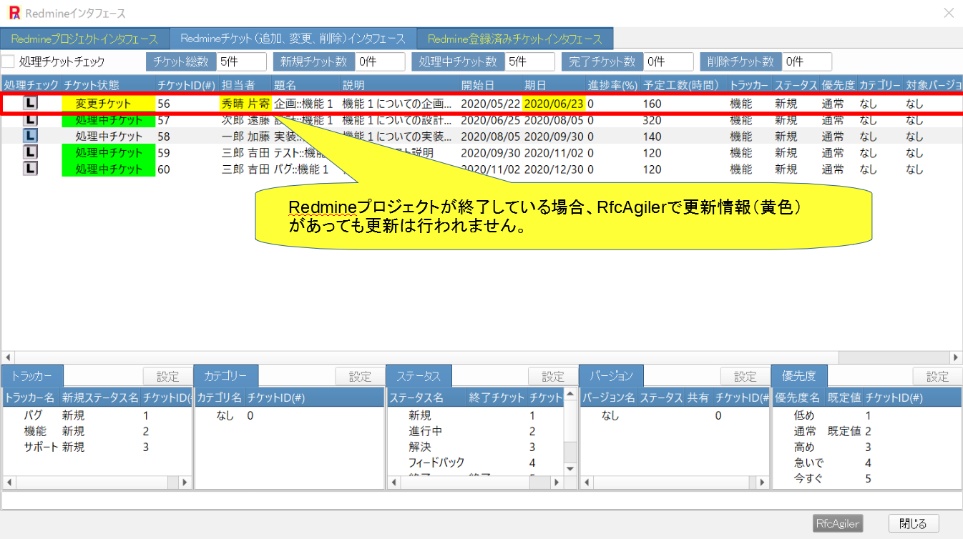This screenshot has width=963, height=539.
Task: Click ステータス list scroll-down arrow
Action: coord(570,469)
